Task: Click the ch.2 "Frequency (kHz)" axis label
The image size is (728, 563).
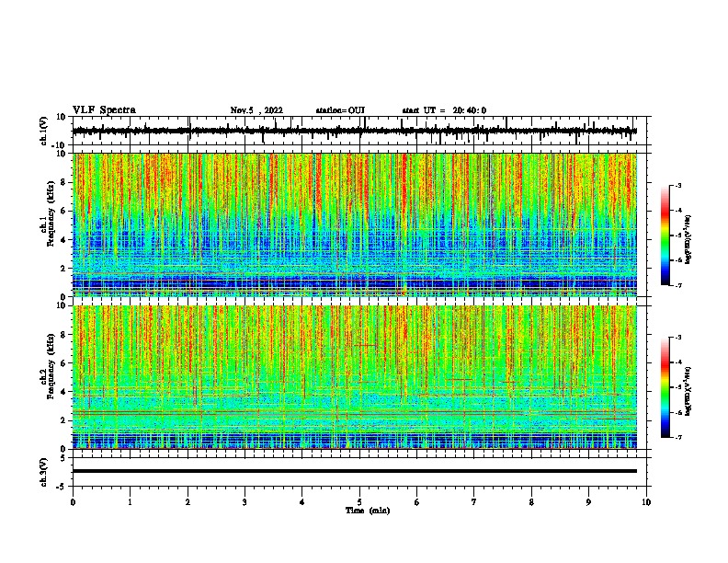Action: click(51, 366)
